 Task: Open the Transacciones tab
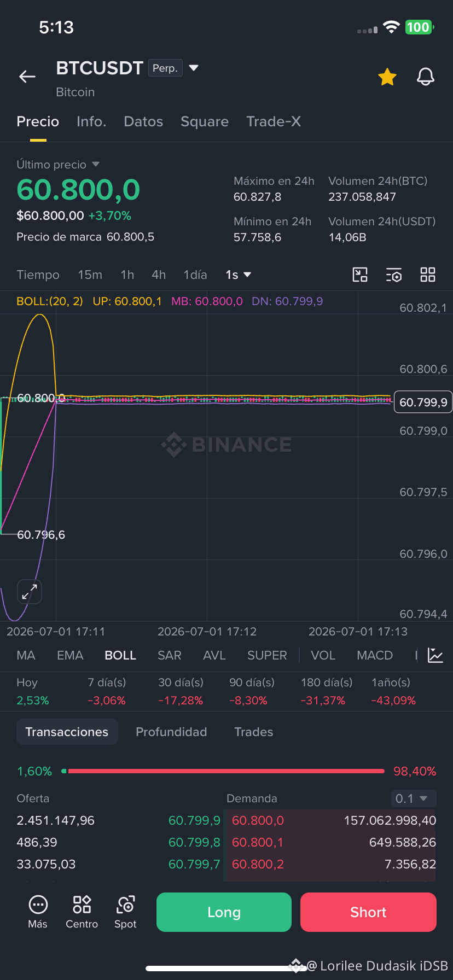67,732
